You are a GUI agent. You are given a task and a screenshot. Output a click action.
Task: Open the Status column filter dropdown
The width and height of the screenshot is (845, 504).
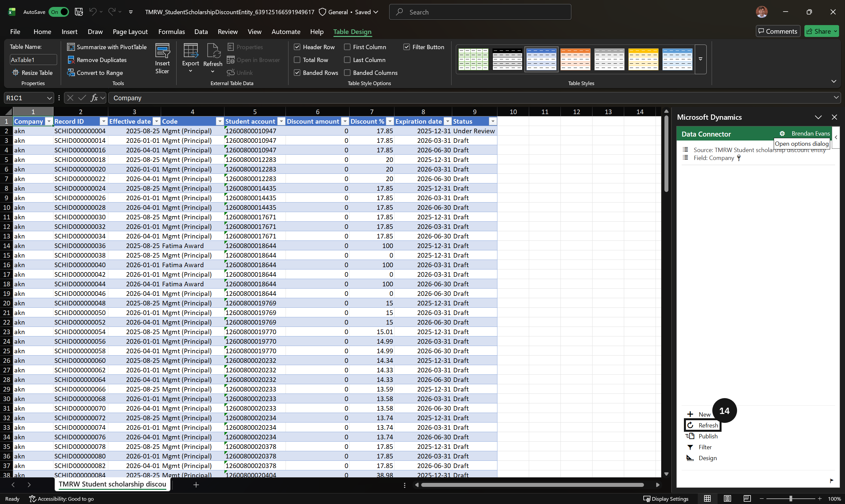493,121
